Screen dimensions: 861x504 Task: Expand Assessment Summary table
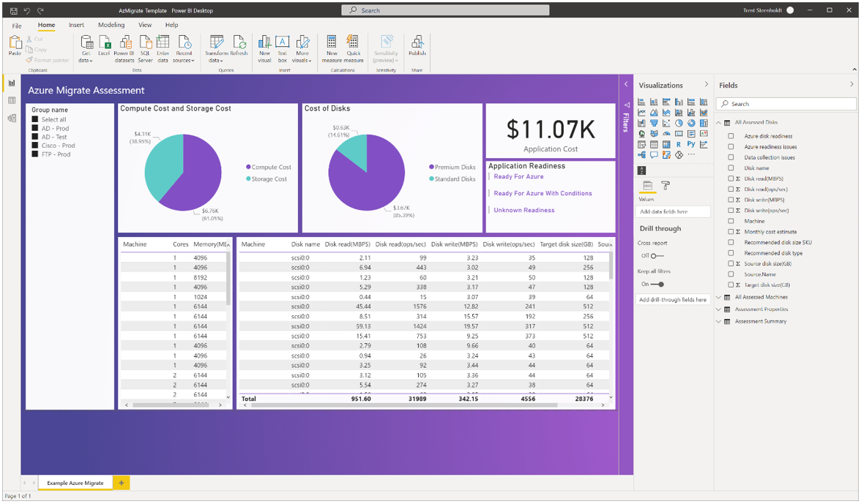(x=718, y=321)
